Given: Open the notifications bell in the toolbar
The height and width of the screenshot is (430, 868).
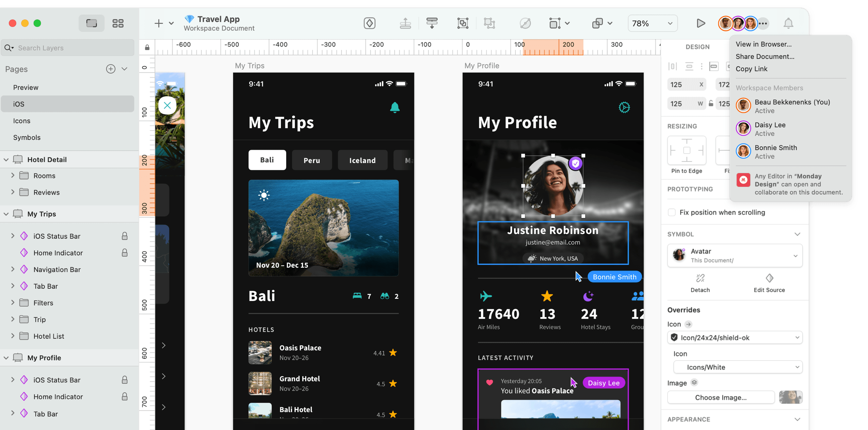Looking at the screenshot, I should [x=788, y=23].
